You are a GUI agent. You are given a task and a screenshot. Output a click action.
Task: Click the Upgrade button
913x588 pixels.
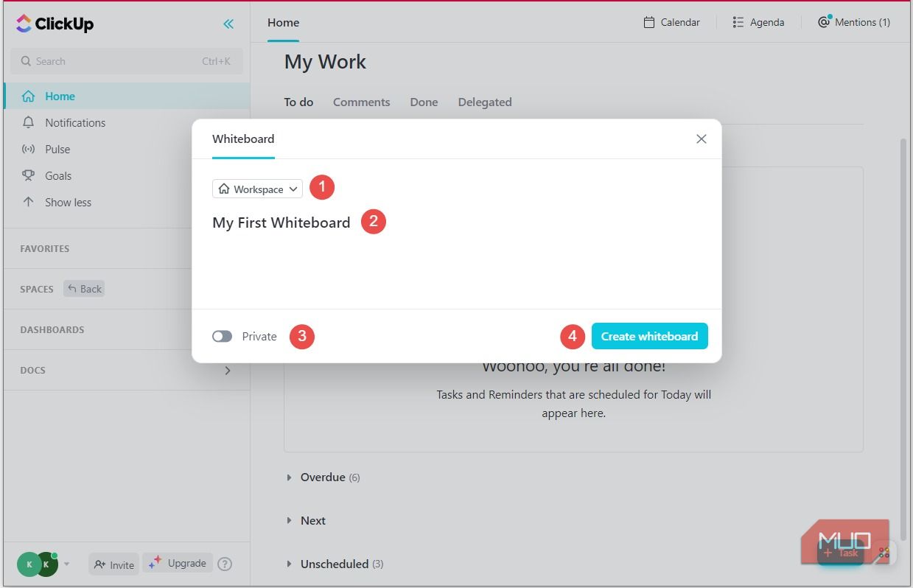[x=178, y=563]
